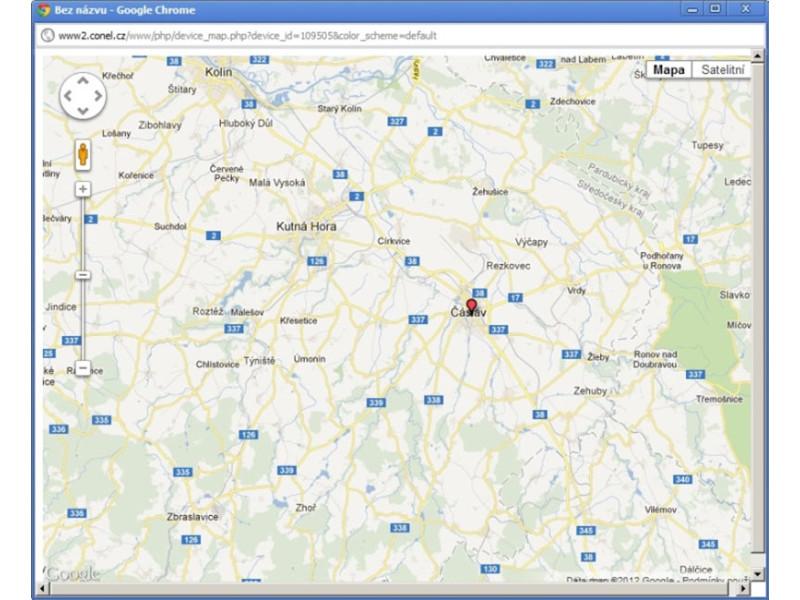Image resolution: width=800 pixels, height=600 pixels.
Task: Open the site info icon in address bar
Action: coord(47,36)
